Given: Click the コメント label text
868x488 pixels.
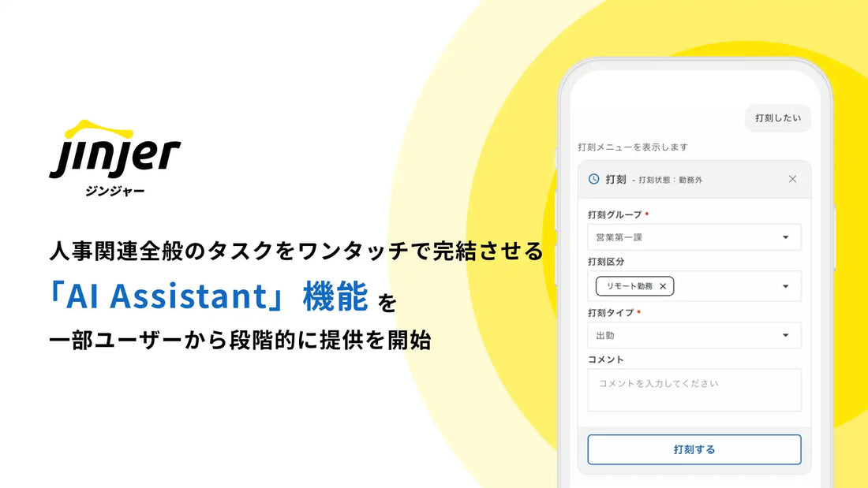Looking at the screenshot, I should pyautogui.click(x=605, y=359).
